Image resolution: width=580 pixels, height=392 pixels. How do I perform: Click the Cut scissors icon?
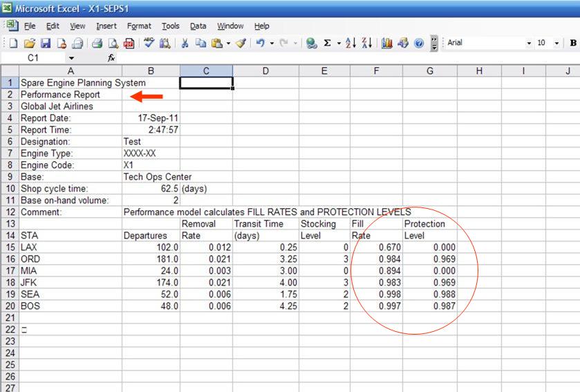(185, 43)
